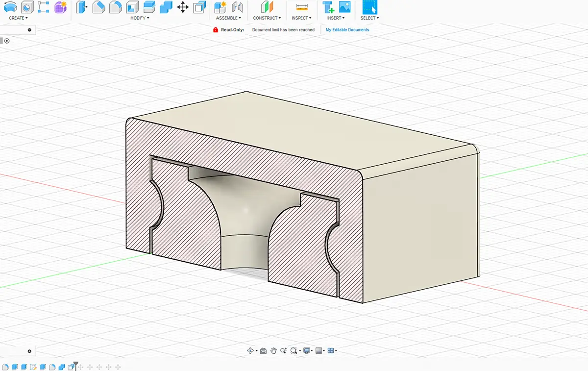Click the Zoom magnifier icon
Image resolution: width=588 pixels, height=371 pixels.
pyautogui.click(x=284, y=350)
